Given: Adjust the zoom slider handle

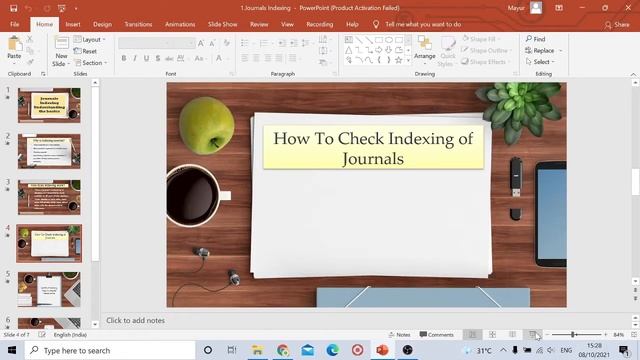Looking at the screenshot, I should pyautogui.click(x=573, y=335).
